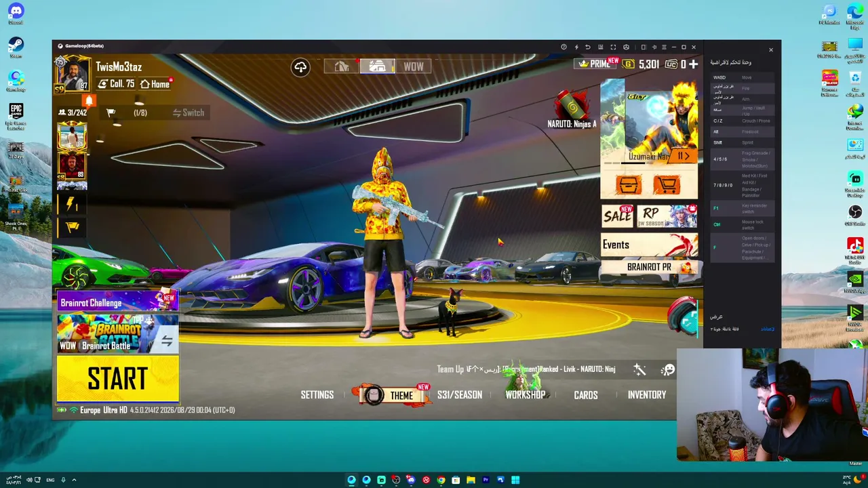Click the Windows Start button in taskbar
This screenshot has height=488, width=868.
[515, 480]
